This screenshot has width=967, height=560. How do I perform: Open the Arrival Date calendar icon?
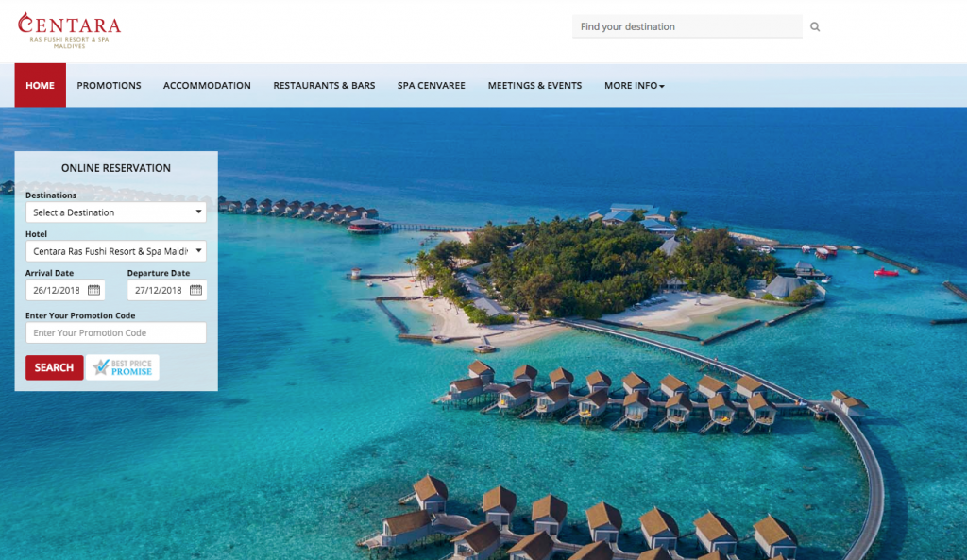point(93,290)
